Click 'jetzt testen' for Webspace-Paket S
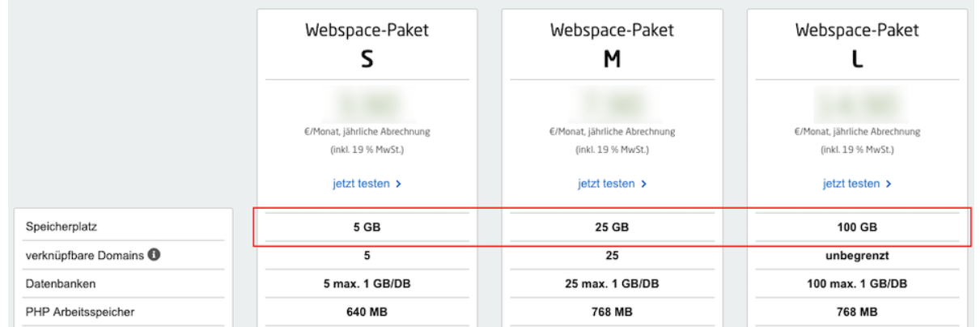The image size is (980, 327). click(x=367, y=184)
